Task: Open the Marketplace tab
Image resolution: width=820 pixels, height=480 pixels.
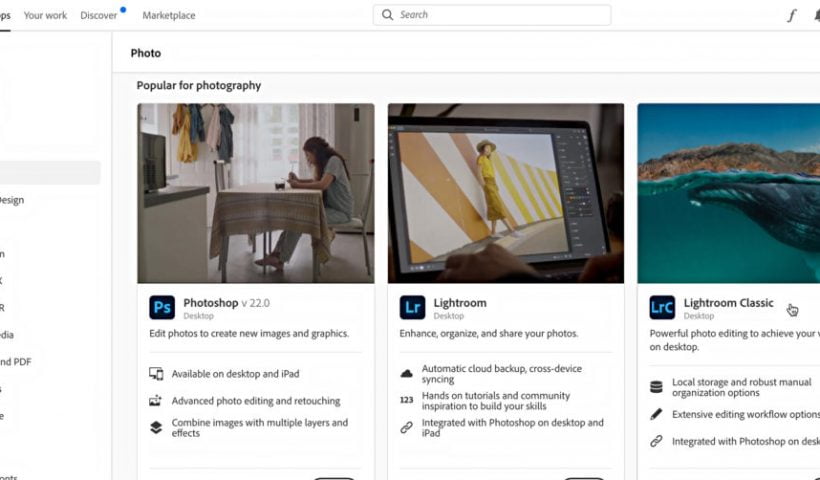Action: click(169, 15)
